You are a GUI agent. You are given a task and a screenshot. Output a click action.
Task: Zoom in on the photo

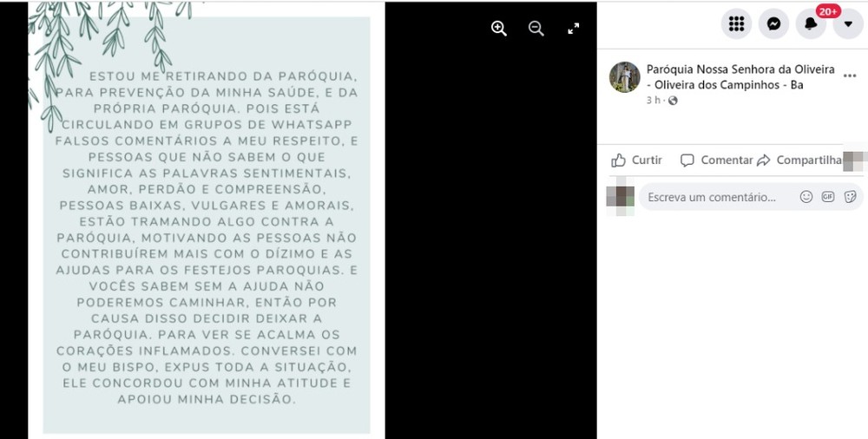coord(499,29)
